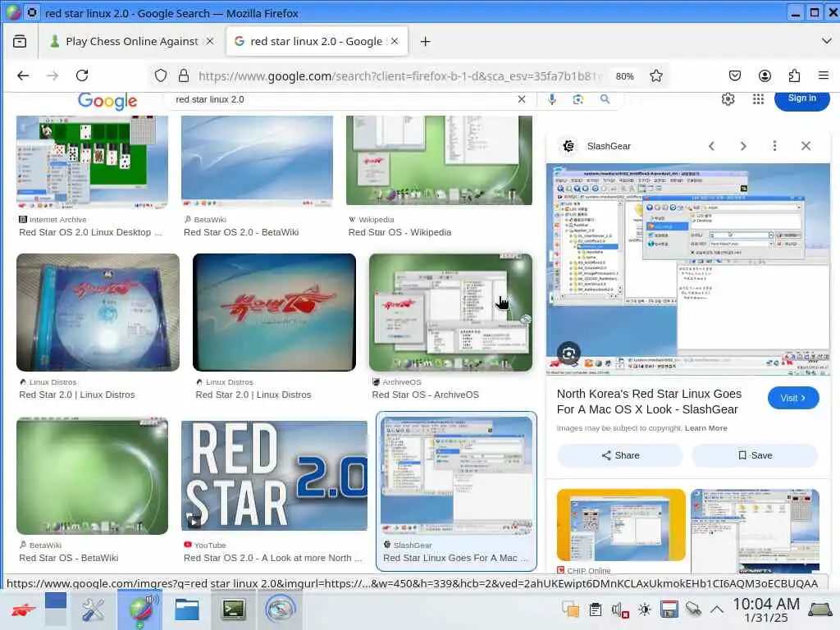The height and width of the screenshot is (630, 840).
Task: Open CHIP Online related image
Action: point(622,525)
